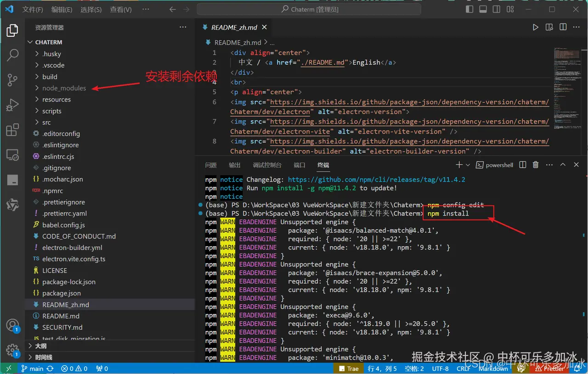Viewport: 588px width, 374px height.
Task: Click the Accounts icon in activity bar
Action: click(x=12, y=325)
